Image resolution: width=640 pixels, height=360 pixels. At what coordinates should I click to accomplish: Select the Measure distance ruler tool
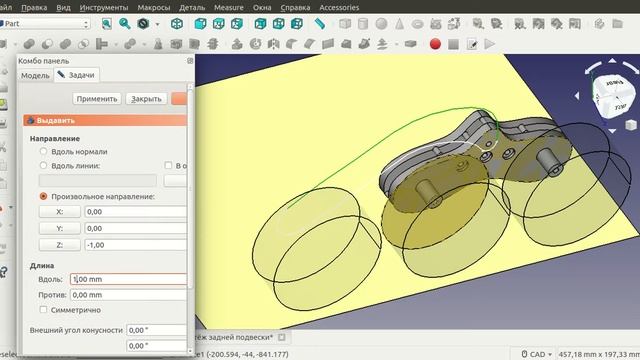coord(320,24)
